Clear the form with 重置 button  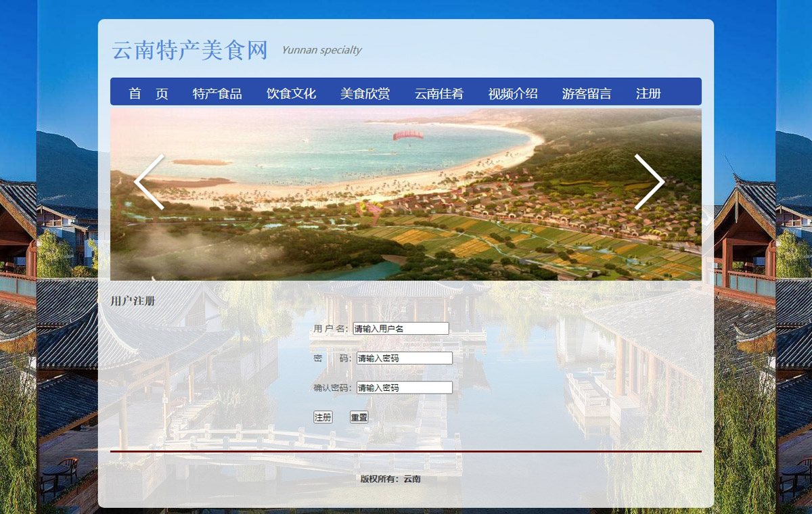click(x=359, y=417)
